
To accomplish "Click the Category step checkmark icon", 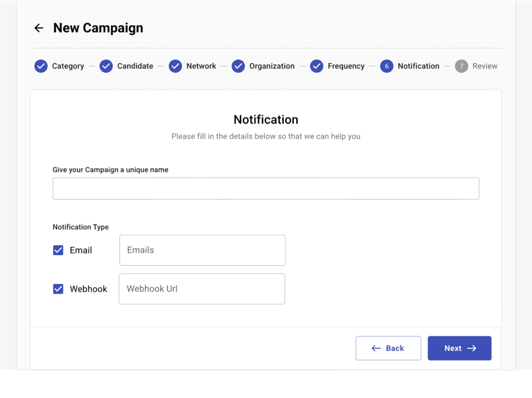I will click(x=41, y=66).
